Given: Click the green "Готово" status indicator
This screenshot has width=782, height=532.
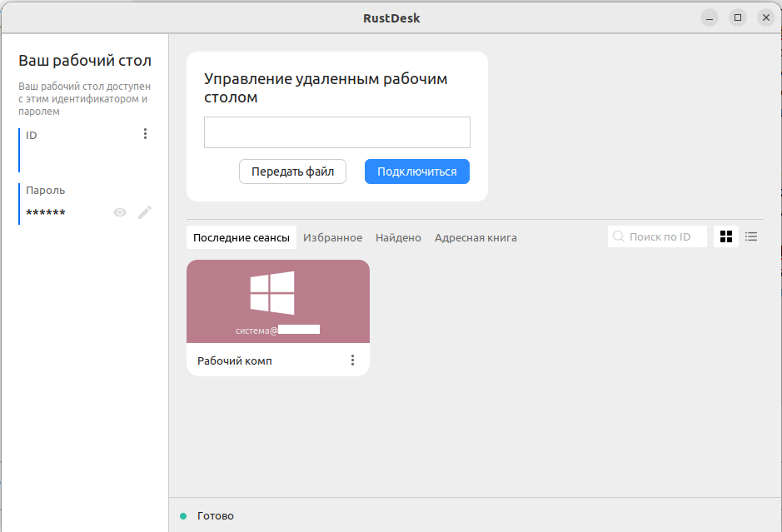Looking at the screenshot, I should pyautogui.click(x=183, y=516).
